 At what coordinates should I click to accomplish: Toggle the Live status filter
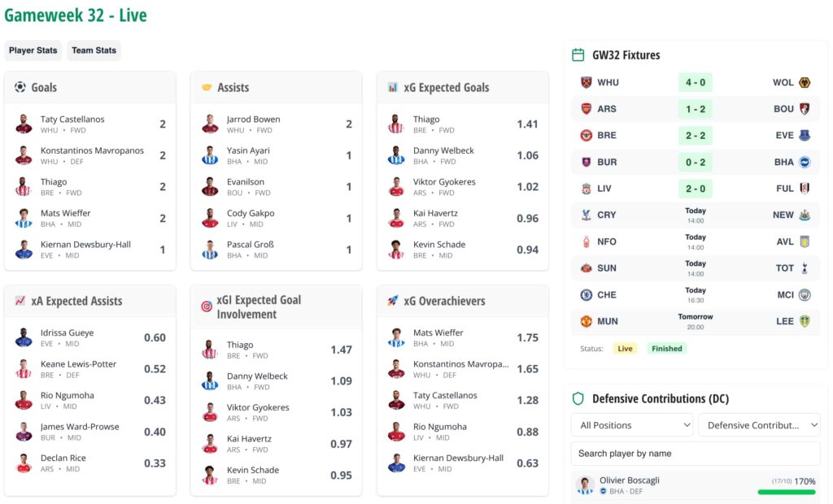click(625, 349)
